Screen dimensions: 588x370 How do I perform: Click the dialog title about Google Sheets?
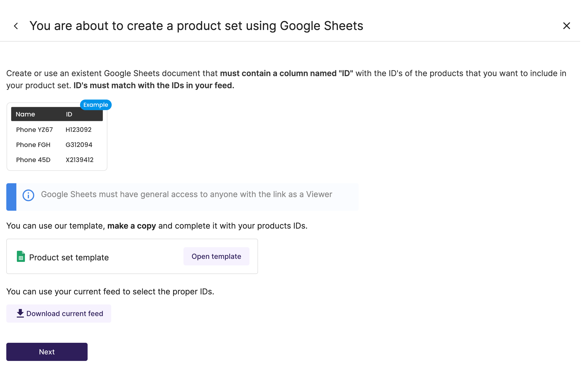[x=196, y=26]
